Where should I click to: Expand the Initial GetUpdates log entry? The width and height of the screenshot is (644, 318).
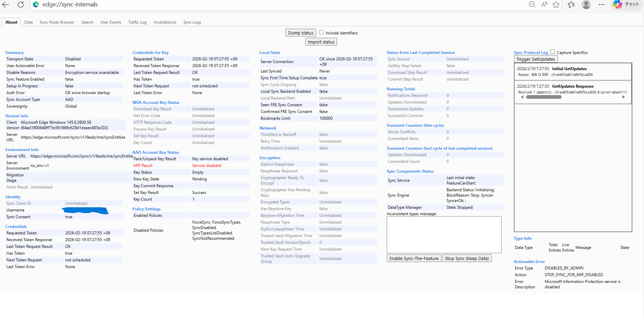pos(573,71)
